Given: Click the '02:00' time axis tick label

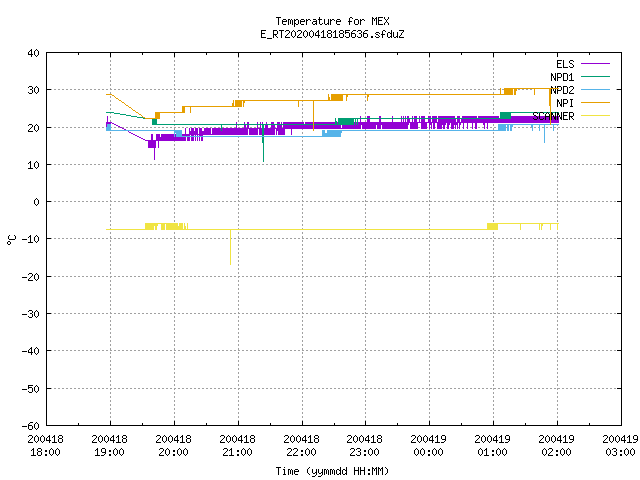Looking at the screenshot, I should tap(557, 452).
